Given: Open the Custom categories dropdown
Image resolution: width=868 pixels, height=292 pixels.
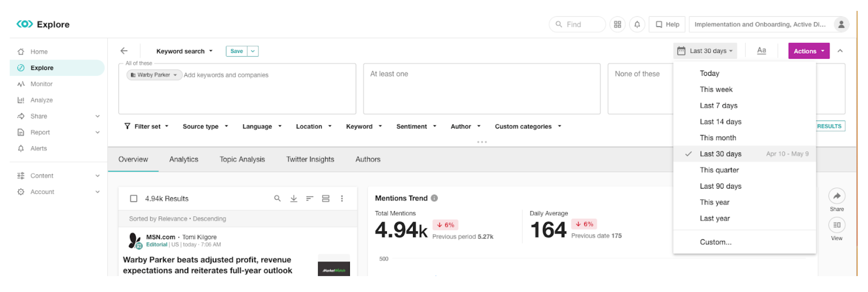Looking at the screenshot, I should [x=528, y=126].
